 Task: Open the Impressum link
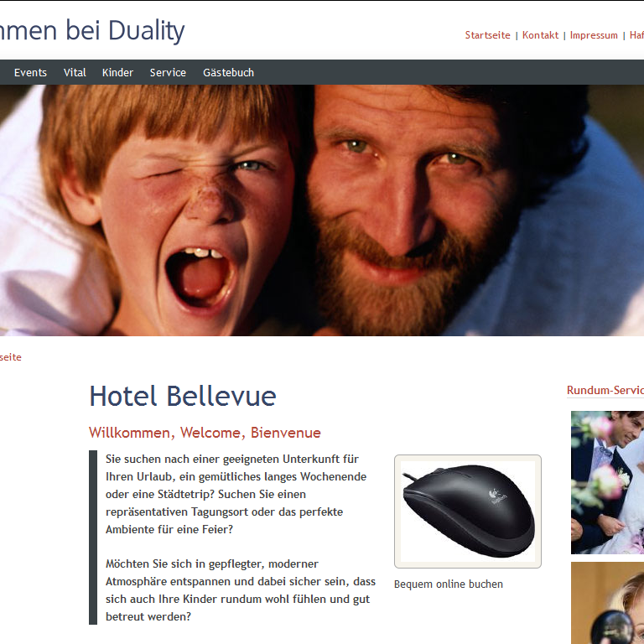click(594, 35)
